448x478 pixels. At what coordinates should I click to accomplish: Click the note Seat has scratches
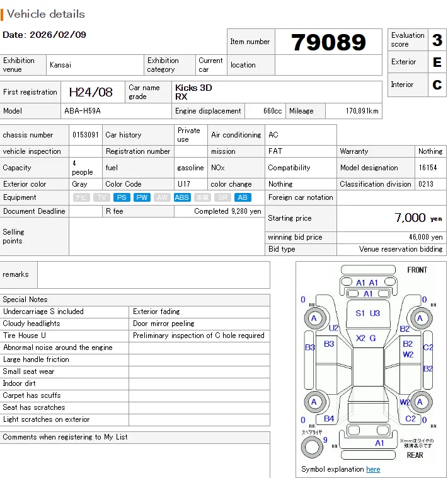(34, 407)
